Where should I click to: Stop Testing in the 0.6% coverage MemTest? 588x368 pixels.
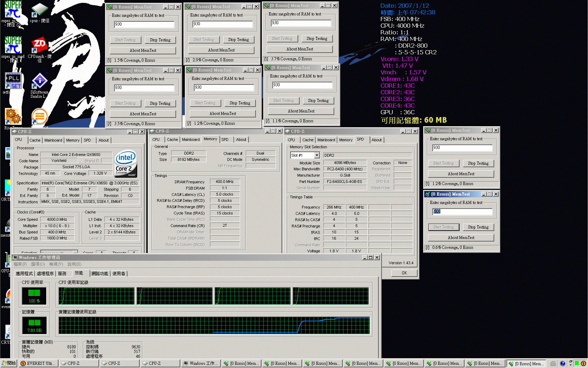pyautogui.click(x=478, y=227)
